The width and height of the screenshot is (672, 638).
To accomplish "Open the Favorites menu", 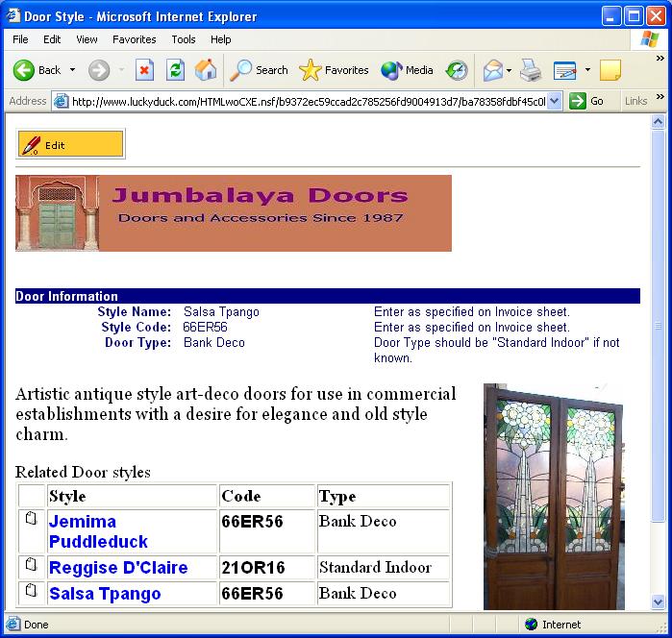I will [134, 39].
